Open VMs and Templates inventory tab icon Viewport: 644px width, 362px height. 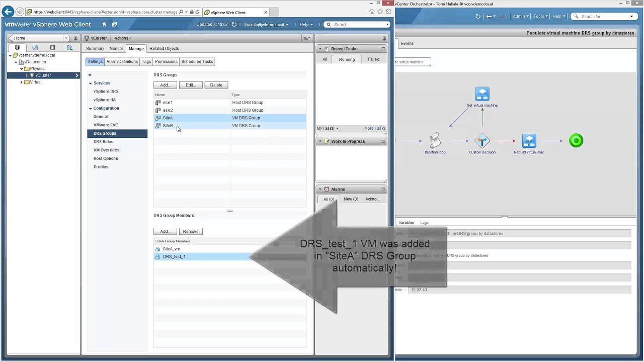(35, 48)
